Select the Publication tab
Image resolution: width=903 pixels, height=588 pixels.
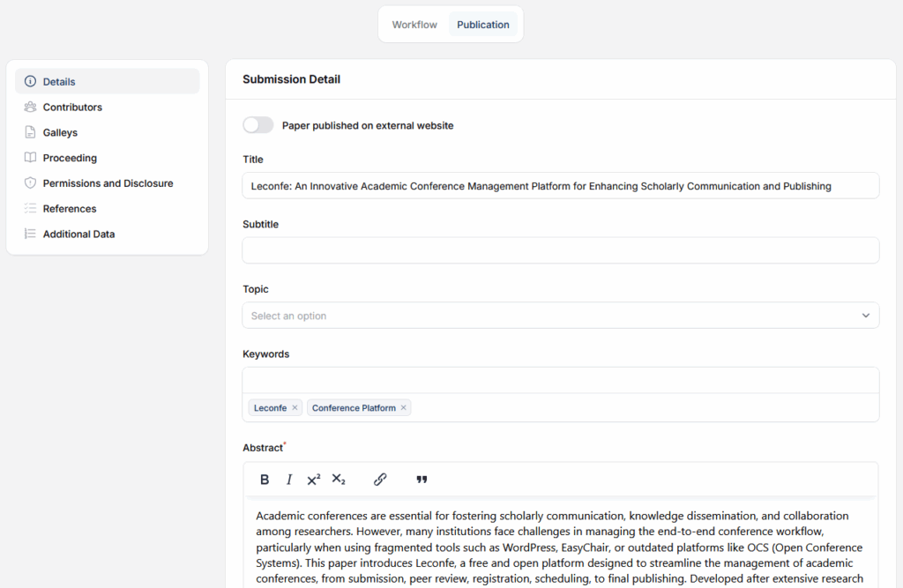pyautogui.click(x=483, y=25)
